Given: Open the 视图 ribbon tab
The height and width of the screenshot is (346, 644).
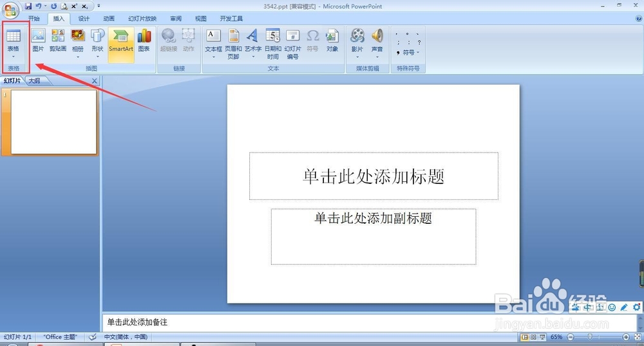Looking at the screenshot, I should click(x=201, y=19).
